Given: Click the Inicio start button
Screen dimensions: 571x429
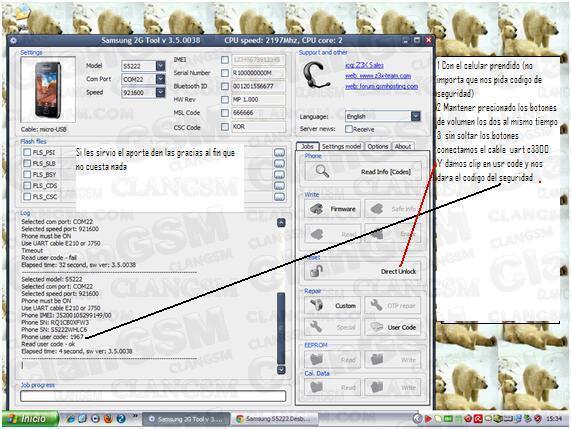Looking at the screenshot, I should coord(30,419).
